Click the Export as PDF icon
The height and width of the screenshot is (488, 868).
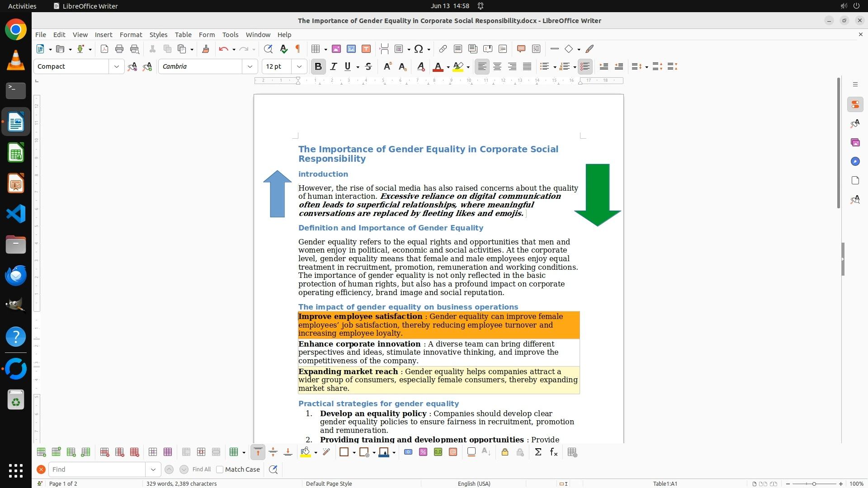[x=104, y=49]
